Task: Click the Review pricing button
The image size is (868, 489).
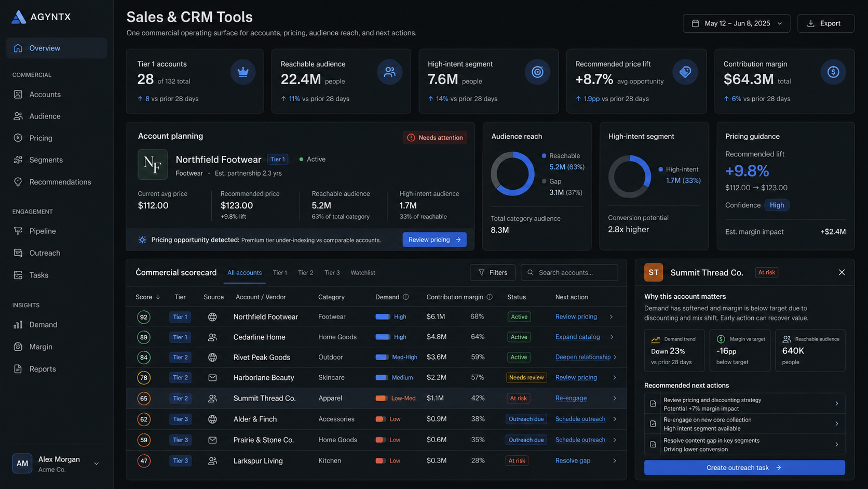Action: 435,240
